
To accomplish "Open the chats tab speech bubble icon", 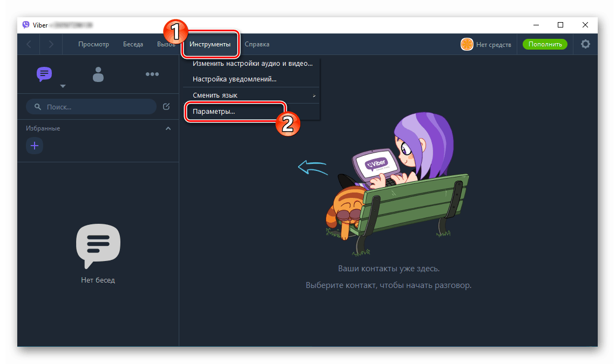I will click(44, 74).
